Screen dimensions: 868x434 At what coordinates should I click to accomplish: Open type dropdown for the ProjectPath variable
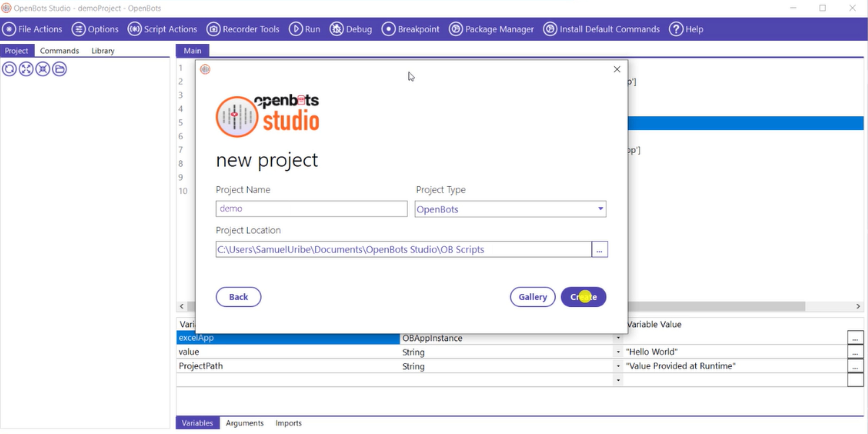pos(618,366)
